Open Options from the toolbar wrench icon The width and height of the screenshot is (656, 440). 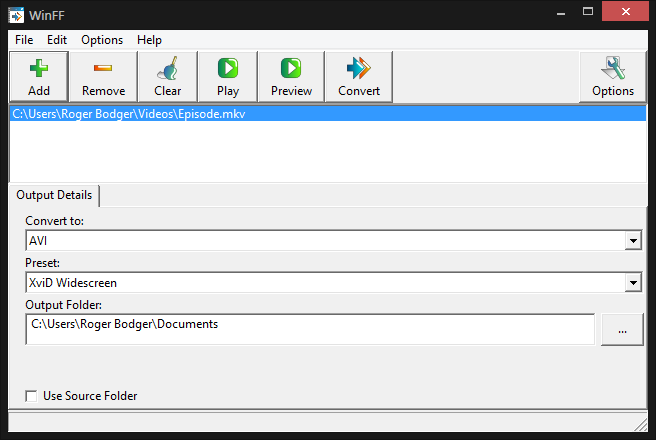click(x=612, y=69)
